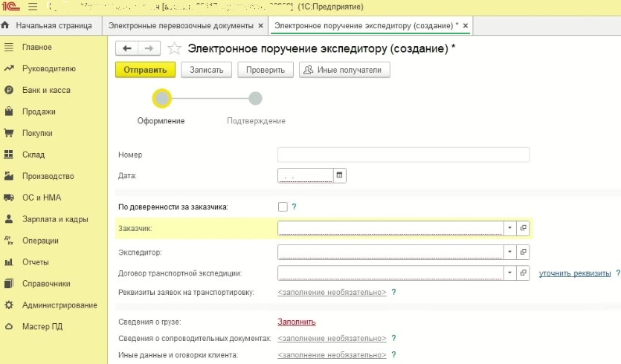
Task: Click the 1C logo icon
Action: pos(10,7)
